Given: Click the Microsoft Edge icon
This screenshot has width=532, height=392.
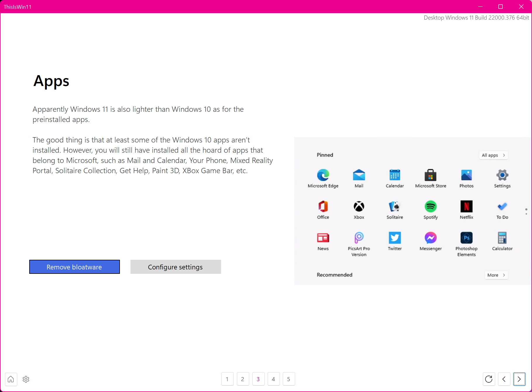Looking at the screenshot, I should (x=323, y=175).
